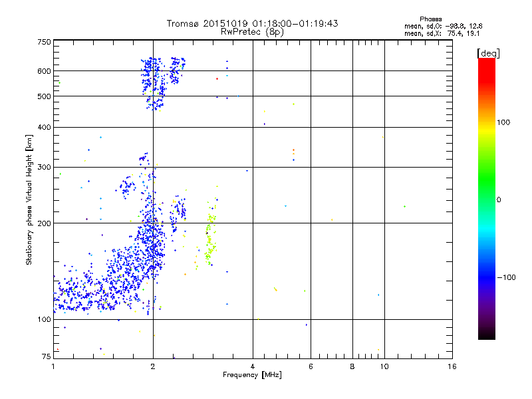Click x-axis tick label '10'
Viewport: 532px width, 399px height.
(384, 366)
